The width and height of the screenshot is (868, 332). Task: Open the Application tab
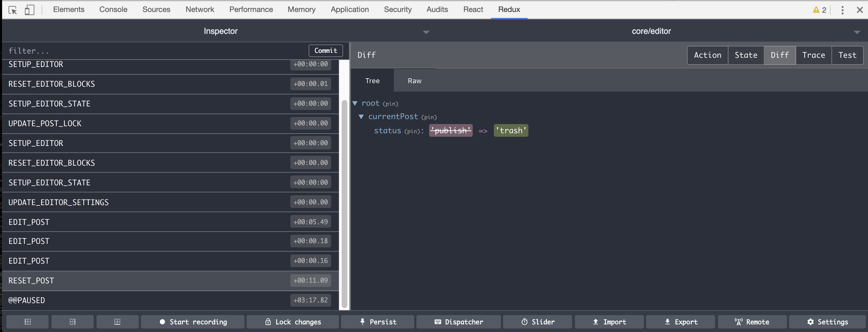pyautogui.click(x=350, y=10)
